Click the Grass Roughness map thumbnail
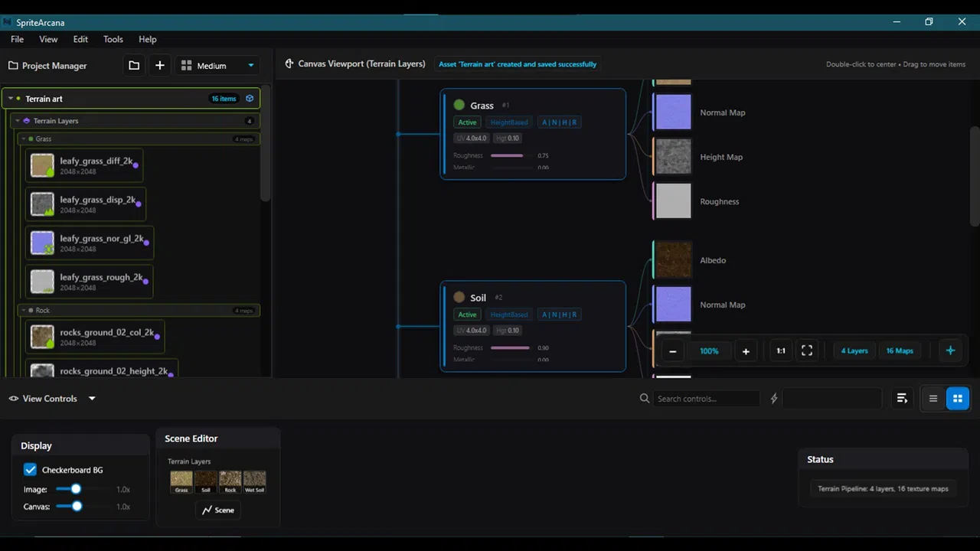The image size is (980, 551). [674, 201]
